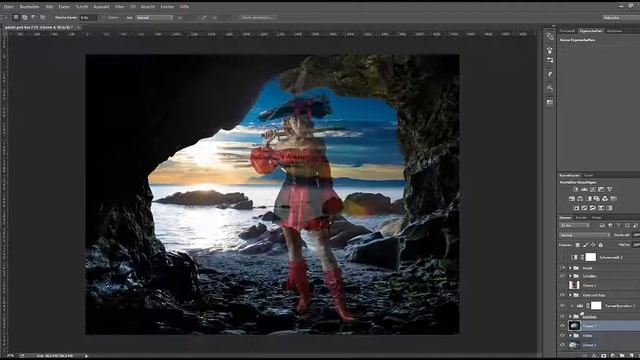Expand the Model layer group
The height and width of the screenshot is (360, 640).
[570, 268]
